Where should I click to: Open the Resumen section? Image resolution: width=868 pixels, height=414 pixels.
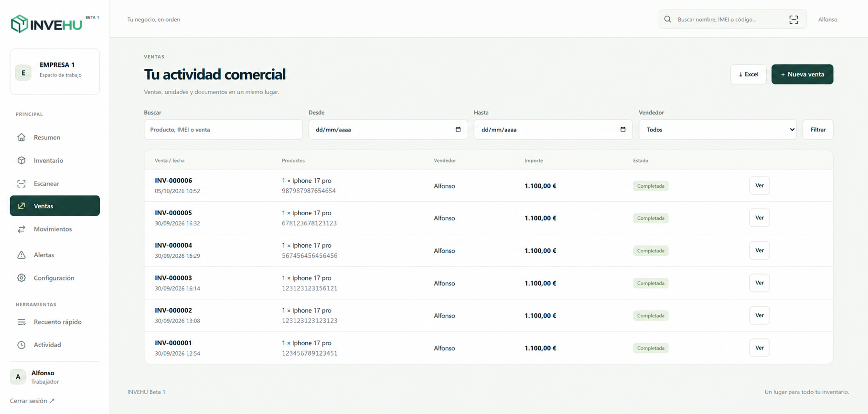point(55,137)
